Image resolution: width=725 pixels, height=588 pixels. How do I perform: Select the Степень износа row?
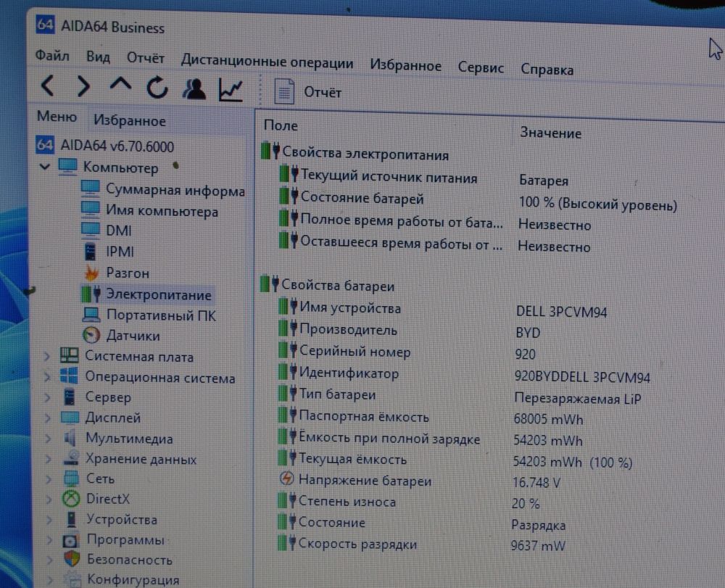[410, 502]
